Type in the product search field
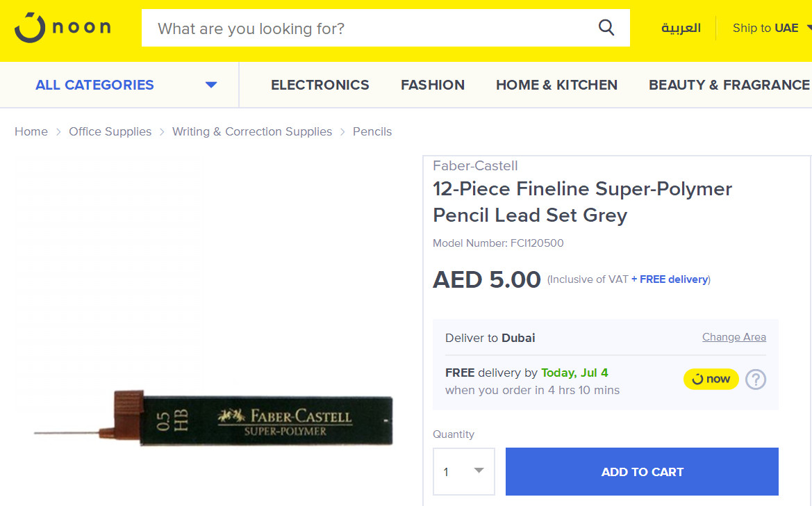Image resolution: width=812 pixels, height=506 pixels. (x=368, y=28)
